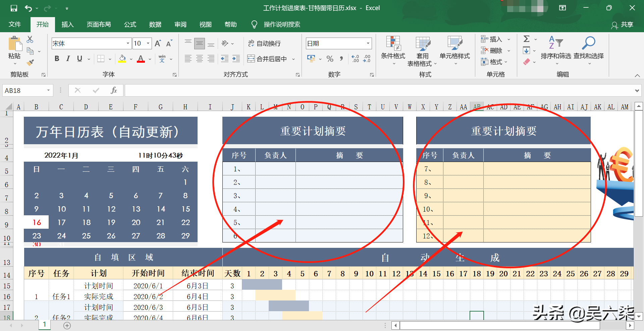Click the 共享 share button
This screenshot has width=644, height=331.
623,24
